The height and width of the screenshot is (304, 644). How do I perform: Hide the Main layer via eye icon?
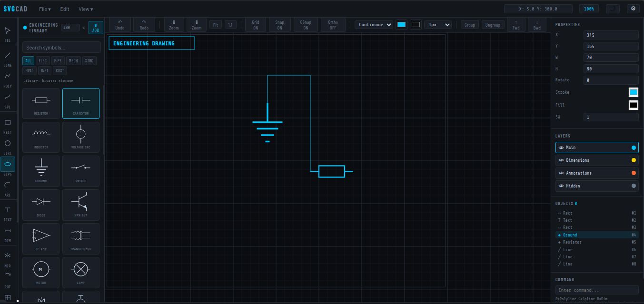click(x=561, y=147)
